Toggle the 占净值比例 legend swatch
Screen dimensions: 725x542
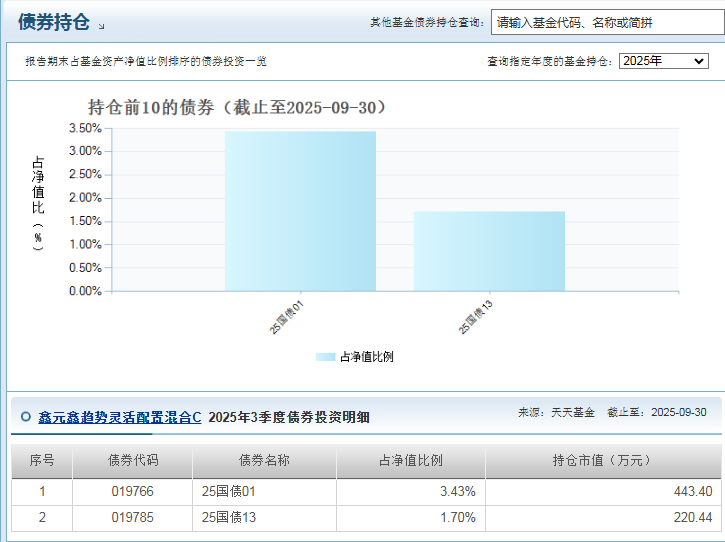(x=325, y=357)
